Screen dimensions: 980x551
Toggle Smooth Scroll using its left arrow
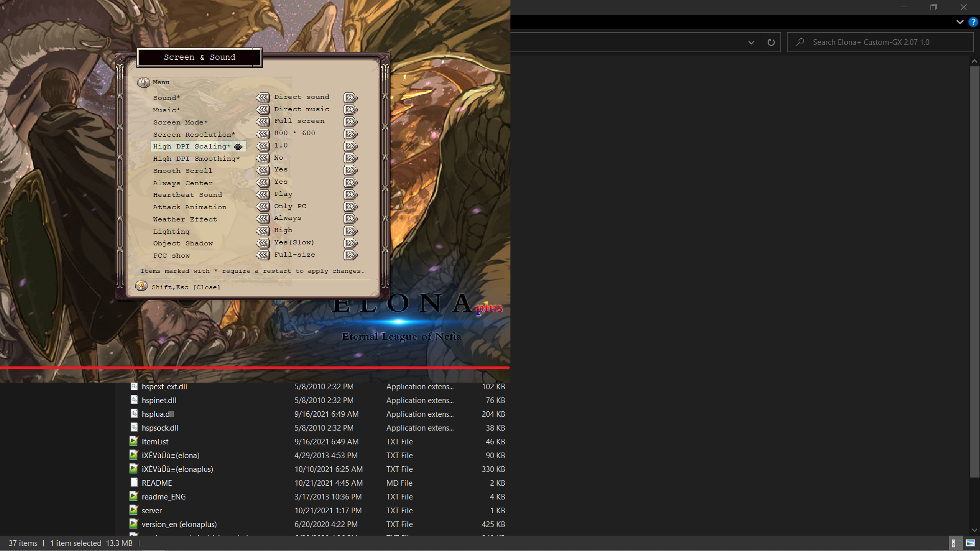click(x=263, y=170)
